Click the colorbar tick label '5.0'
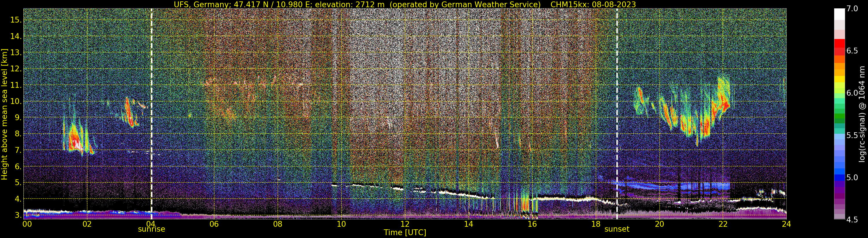868x238 pixels. coord(852,177)
